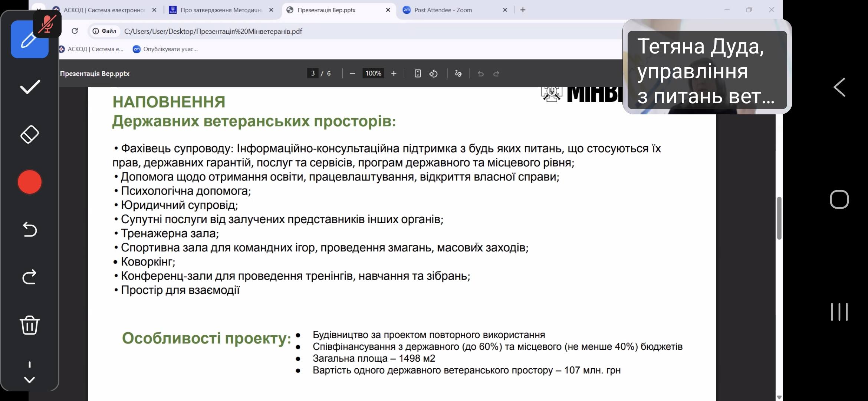The height and width of the screenshot is (401, 868).
Task: Switch to Post Attendee - Zoom tab
Action: [x=443, y=10]
